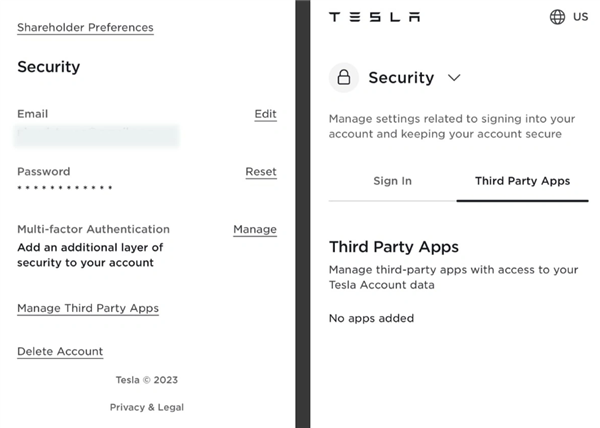This screenshot has height=428, width=600.
Task: Manage Multi-factor Authentication
Action: (254, 229)
